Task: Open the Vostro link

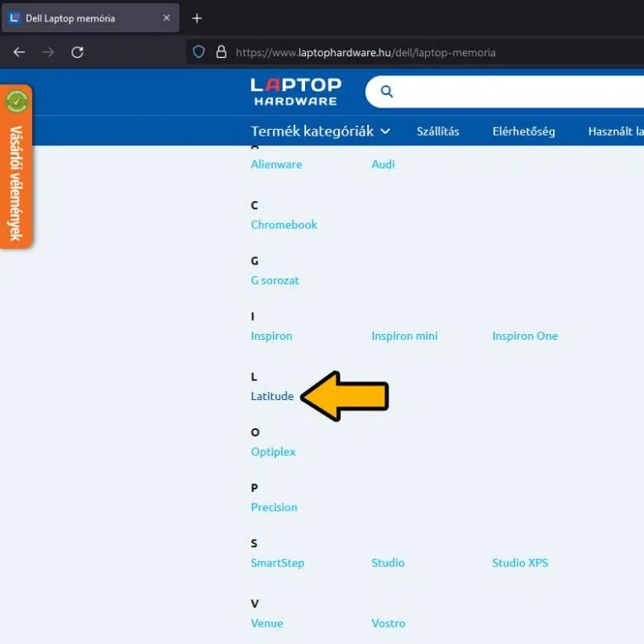Action: [389, 623]
